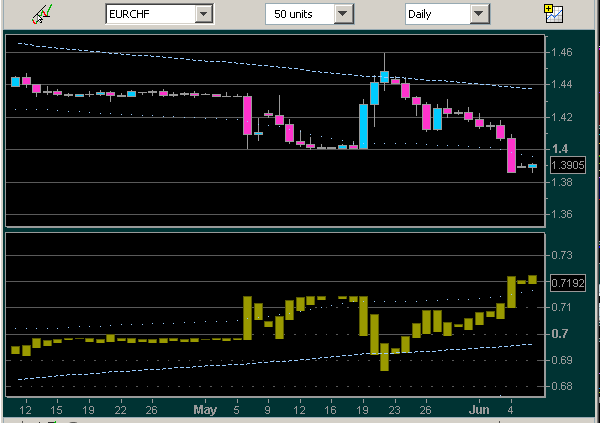Open the Daily timeframe dropdown arrow
The width and height of the screenshot is (600, 423).
pyautogui.click(x=480, y=14)
